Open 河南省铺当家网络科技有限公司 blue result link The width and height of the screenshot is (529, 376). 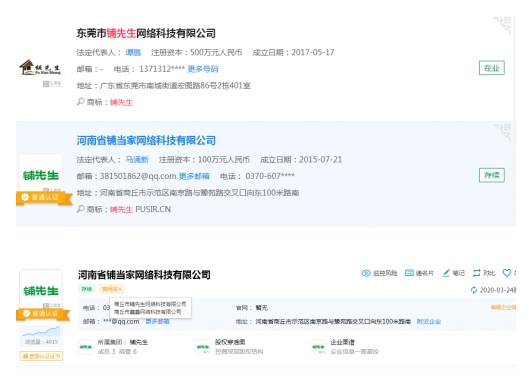tap(146, 140)
